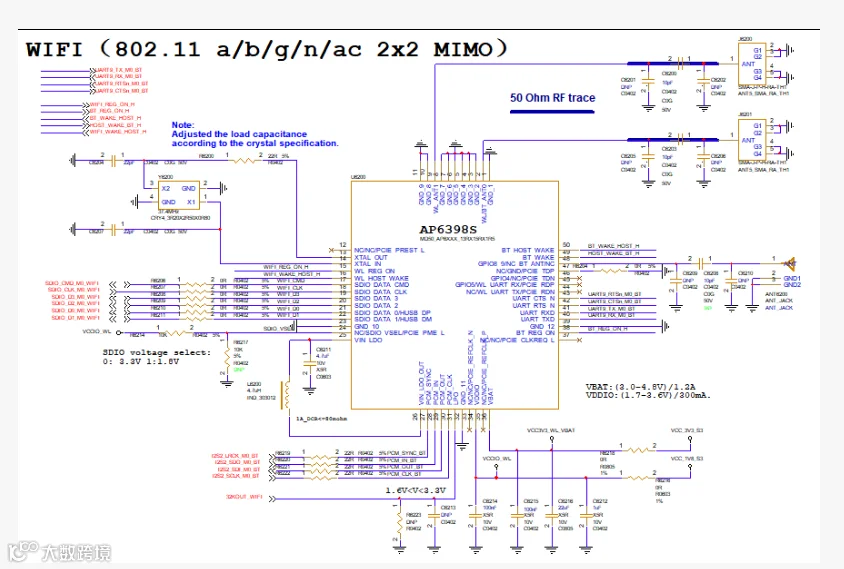Click the "GND 12" pin name
Screen dimensions: 844x569
point(542,326)
